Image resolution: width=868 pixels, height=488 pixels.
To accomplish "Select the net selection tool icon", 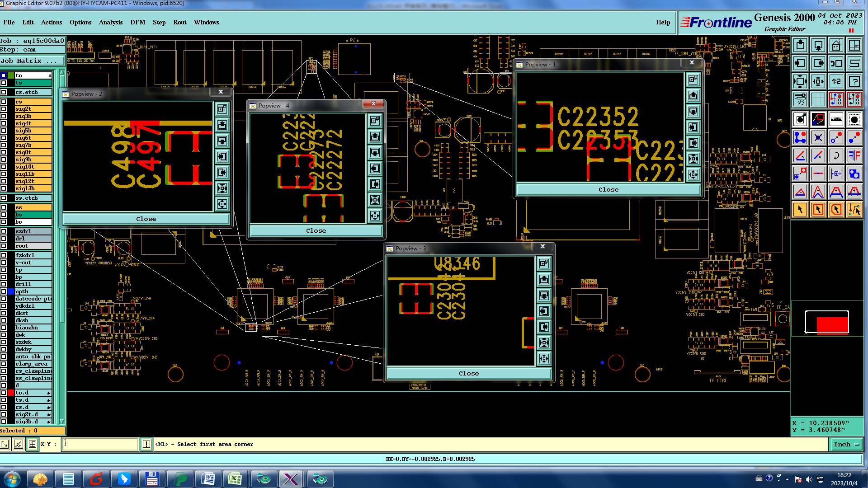I will (854, 210).
